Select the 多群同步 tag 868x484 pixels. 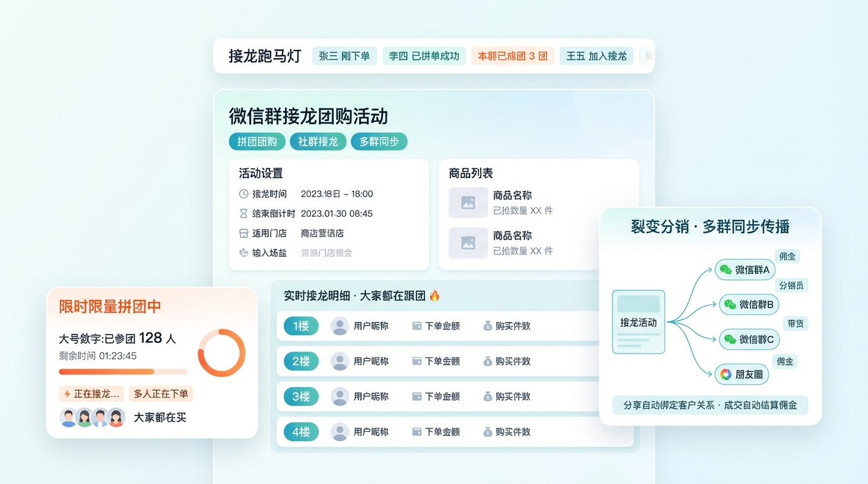pyautogui.click(x=379, y=142)
